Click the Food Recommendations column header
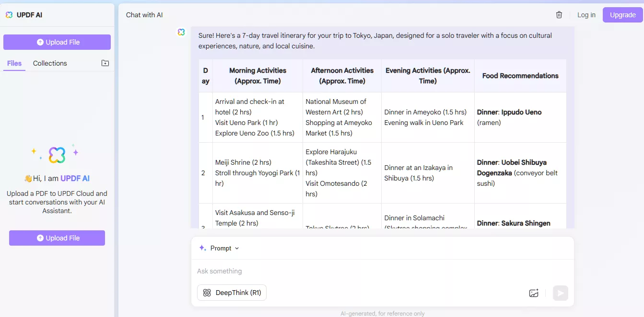The image size is (644, 317). tap(520, 76)
